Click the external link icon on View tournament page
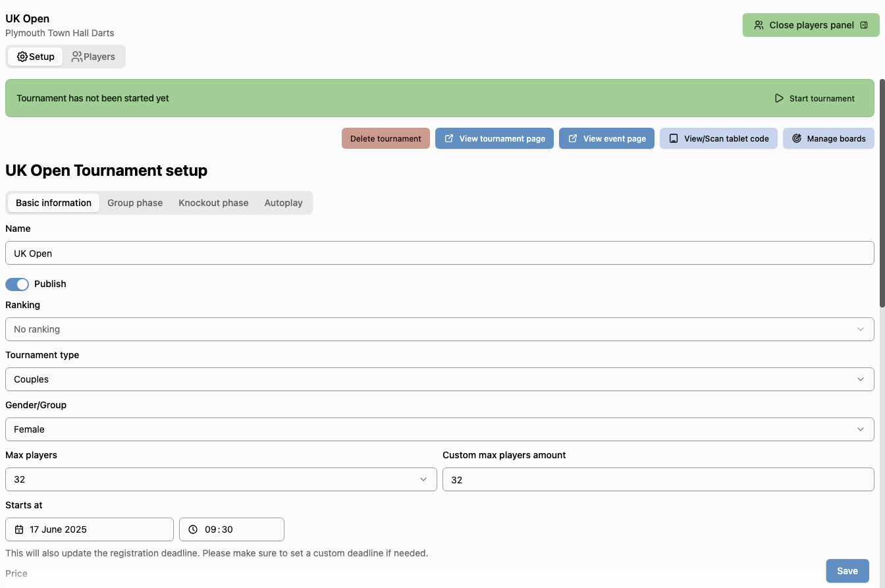This screenshot has height=588, width=885. (x=449, y=138)
